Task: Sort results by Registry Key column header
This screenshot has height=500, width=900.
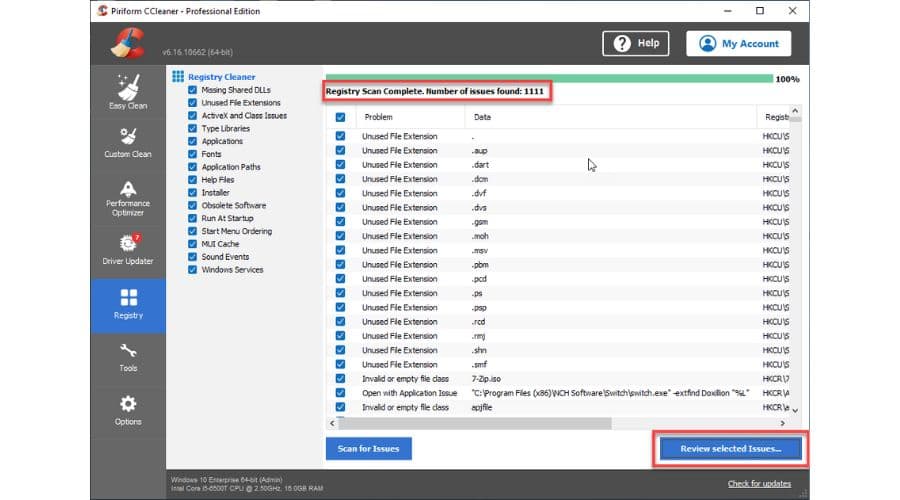Action: tap(774, 117)
